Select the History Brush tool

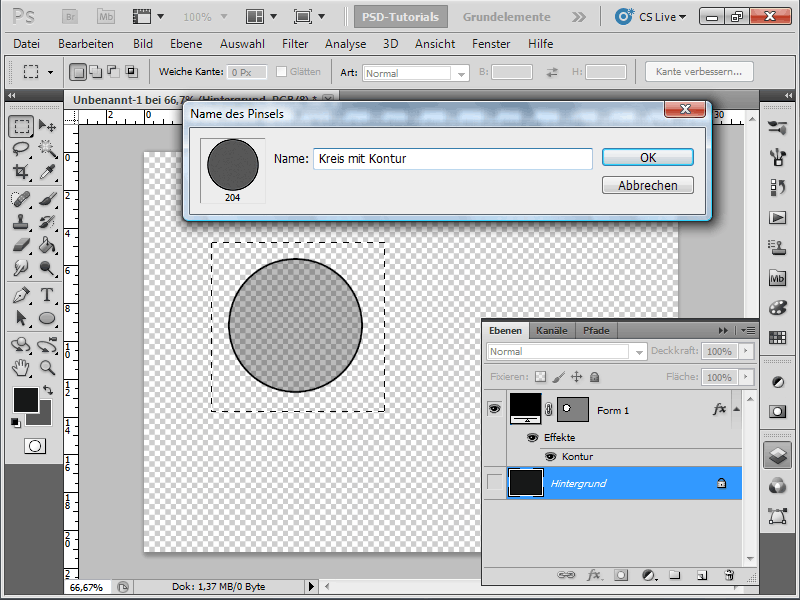[47, 222]
